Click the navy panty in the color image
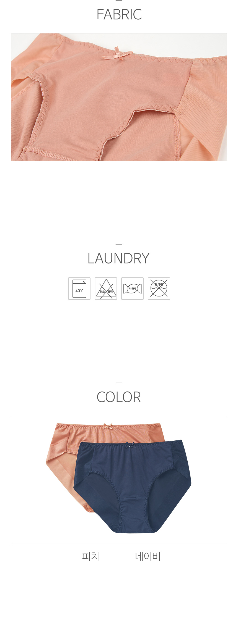 pos(132,486)
